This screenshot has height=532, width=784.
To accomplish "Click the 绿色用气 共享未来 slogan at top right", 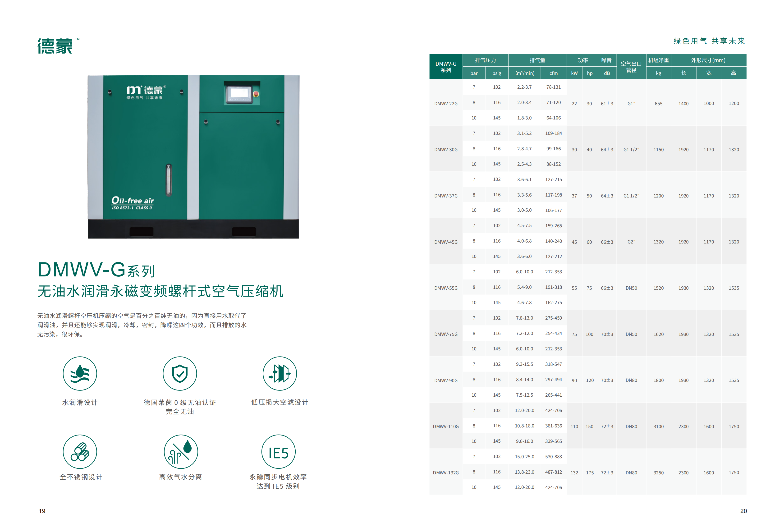I will coord(709,41).
